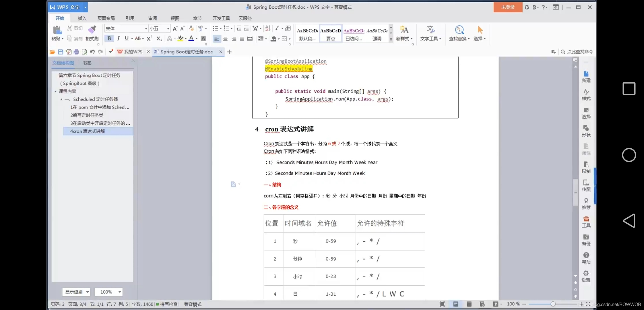
Task: Align text left
Action: click(216, 38)
